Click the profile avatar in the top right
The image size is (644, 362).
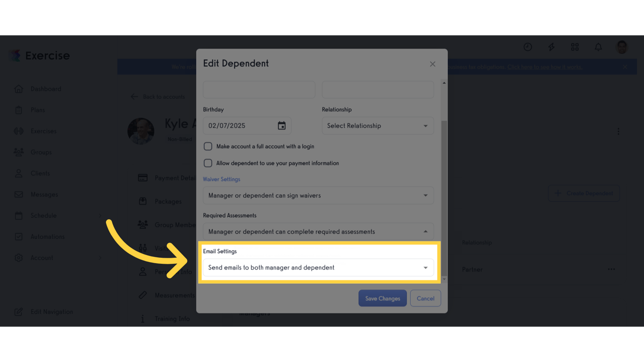[621, 47]
